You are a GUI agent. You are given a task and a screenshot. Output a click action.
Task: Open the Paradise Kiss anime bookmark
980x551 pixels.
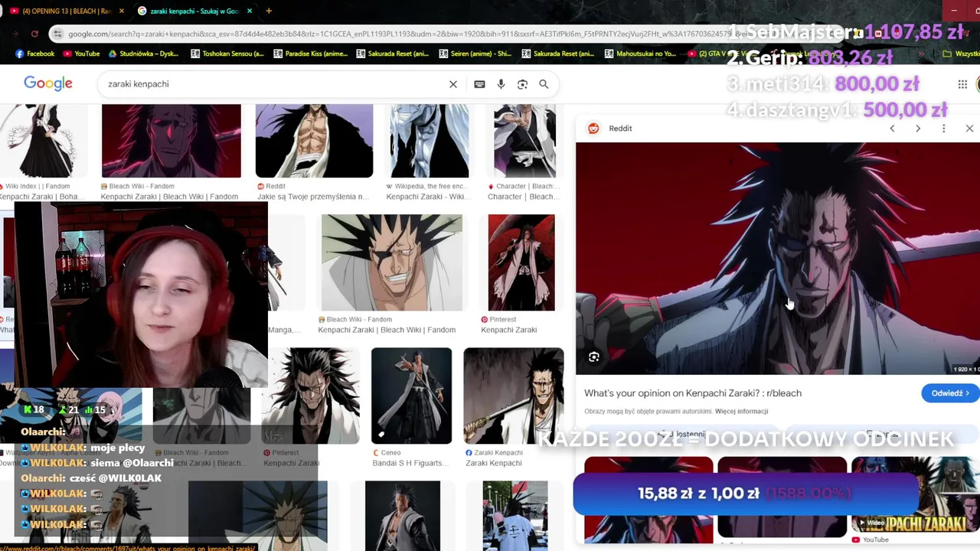pos(310,54)
